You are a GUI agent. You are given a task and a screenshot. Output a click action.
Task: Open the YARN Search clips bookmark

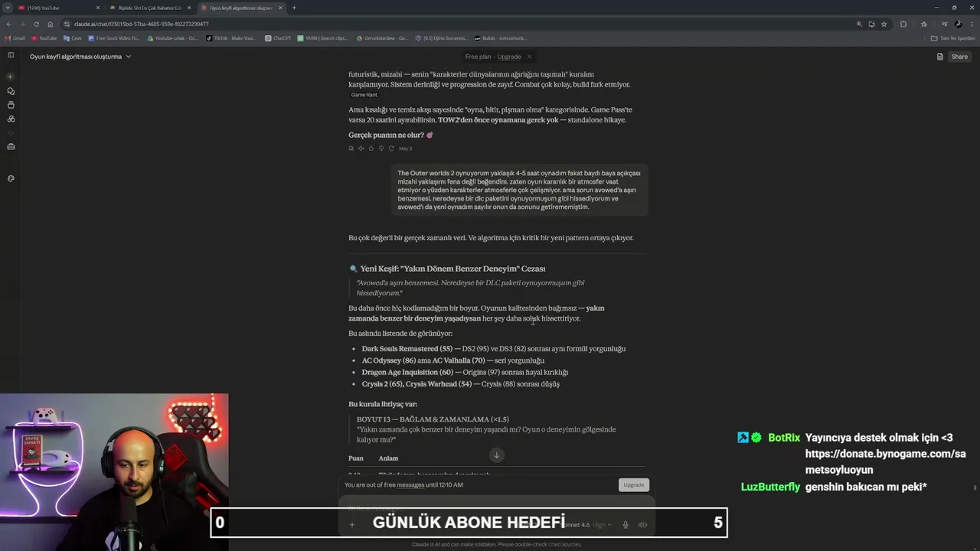pyautogui.click(x=322, y=37)
